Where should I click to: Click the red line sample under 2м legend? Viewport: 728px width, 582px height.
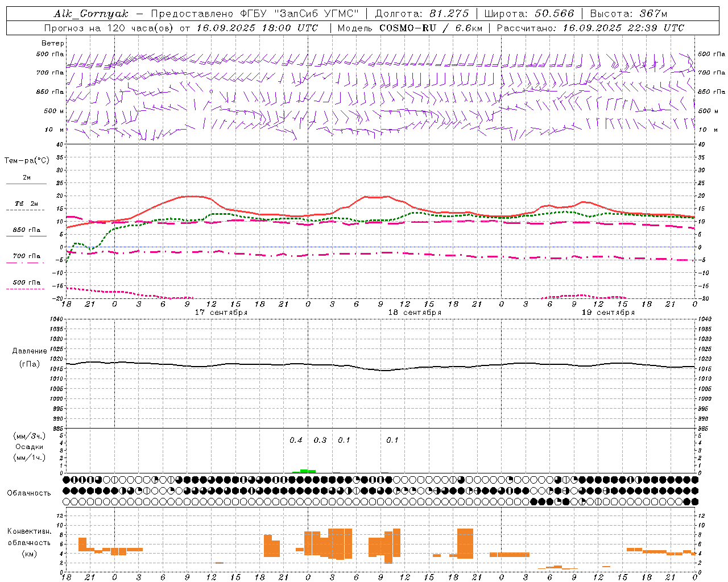pos(26,184)
